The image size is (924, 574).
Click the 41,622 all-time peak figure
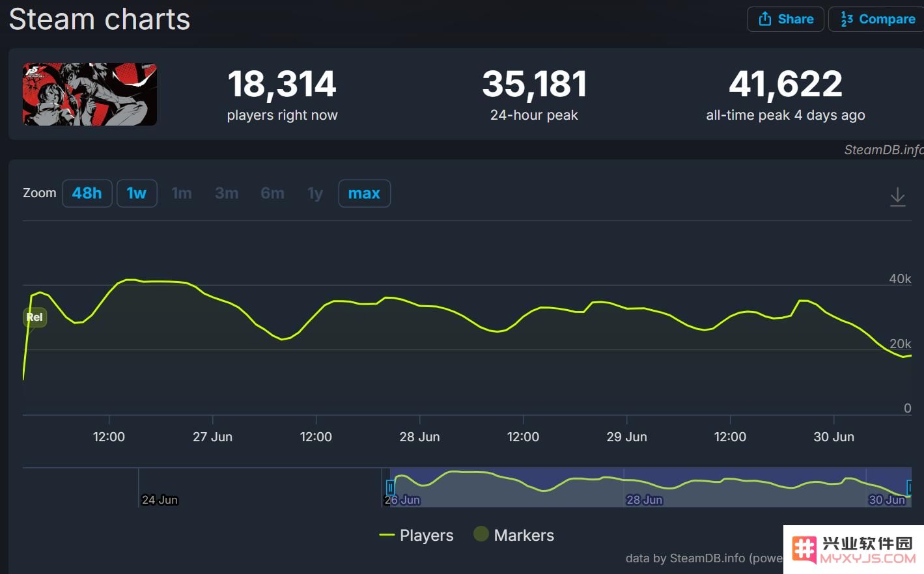[x=785, y=84]
